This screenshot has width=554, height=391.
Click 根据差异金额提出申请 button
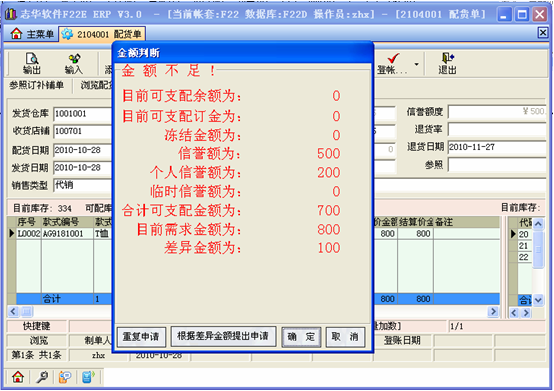click(x=223, y=336)
